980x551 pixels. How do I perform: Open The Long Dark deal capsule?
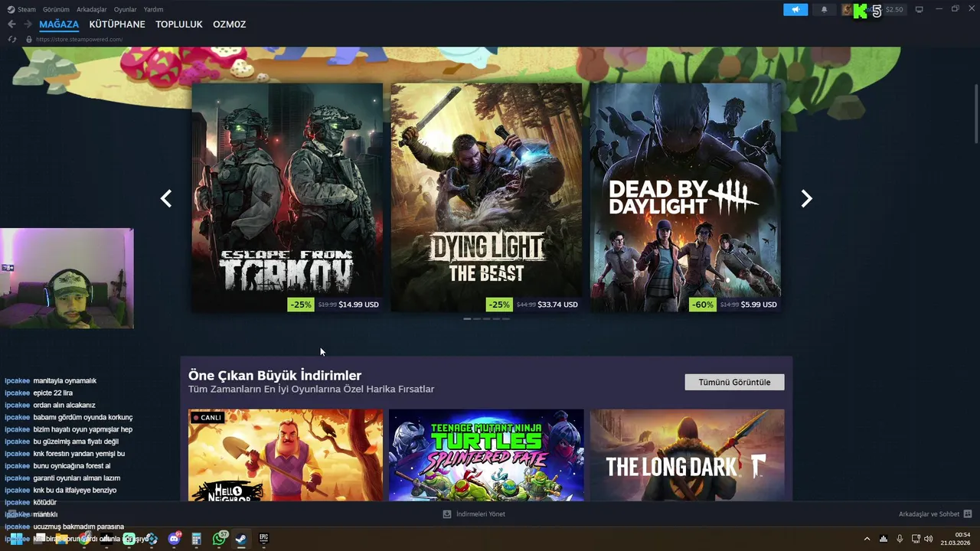687,455
